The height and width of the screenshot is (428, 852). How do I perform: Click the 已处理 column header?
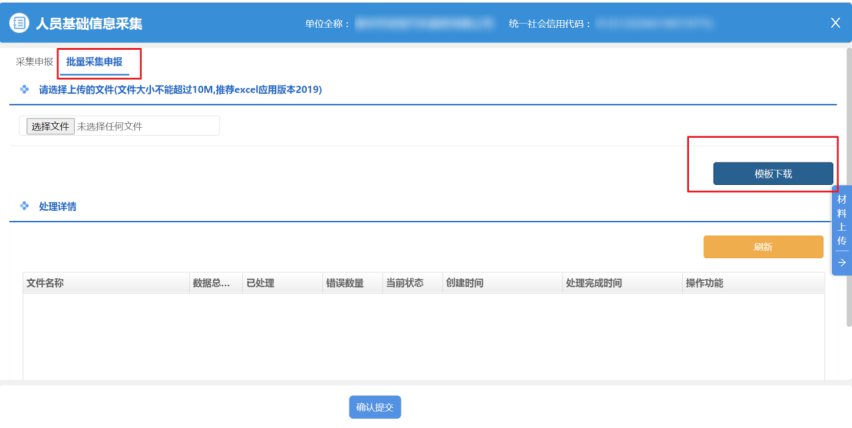260,283
